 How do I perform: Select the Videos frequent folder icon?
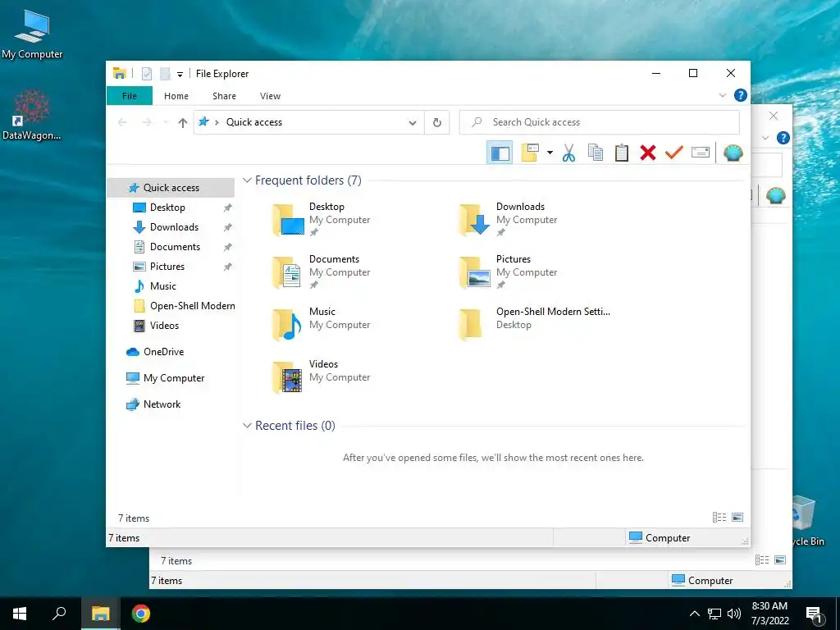(x=288, y=377)
